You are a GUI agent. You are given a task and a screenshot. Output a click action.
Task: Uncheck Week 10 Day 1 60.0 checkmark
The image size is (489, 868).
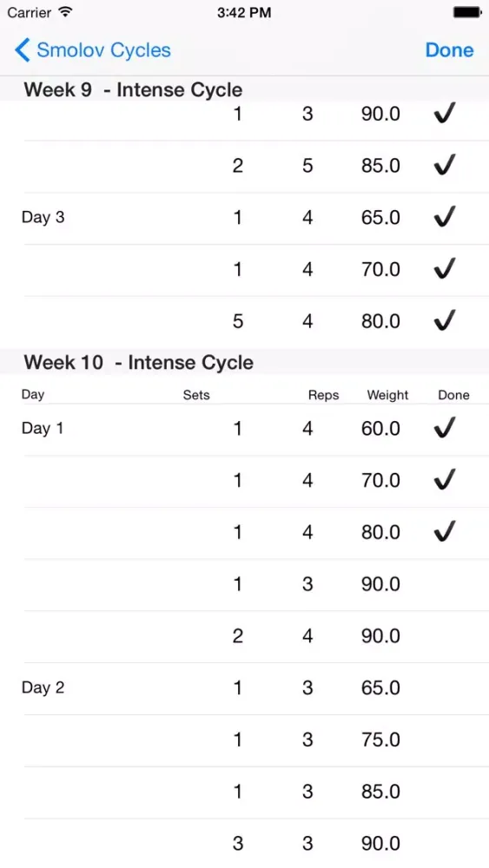(x=444, y=427)
